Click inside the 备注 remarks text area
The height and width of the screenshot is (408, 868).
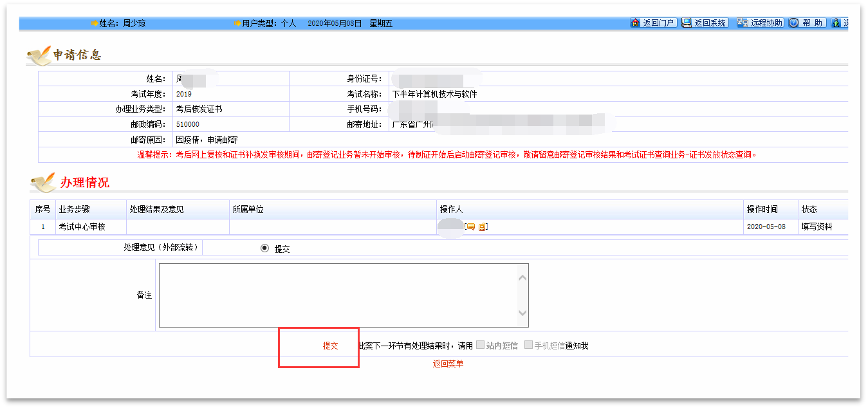point(335,295)
